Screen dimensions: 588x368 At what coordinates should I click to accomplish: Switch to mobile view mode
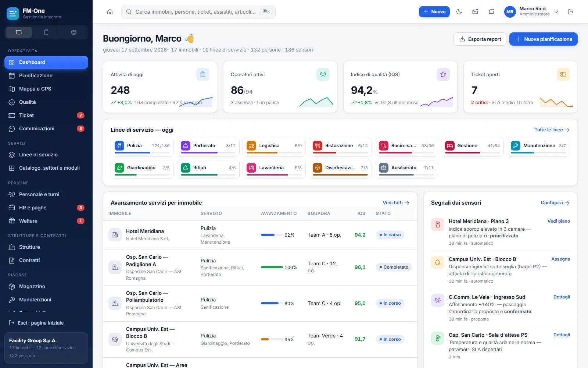pyautogui.click(x=46, y=32)
